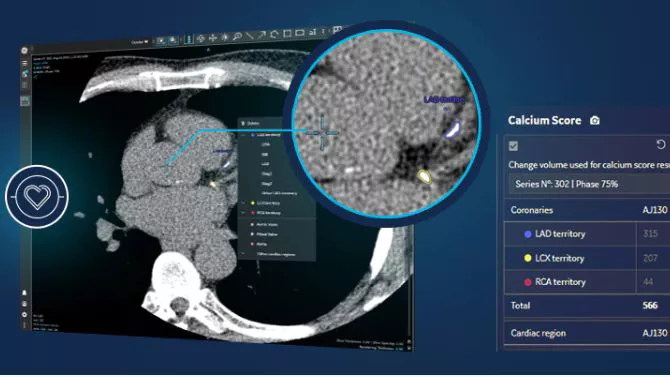Select the pan (four-arrow) tool in viewer toolbar

213,38
